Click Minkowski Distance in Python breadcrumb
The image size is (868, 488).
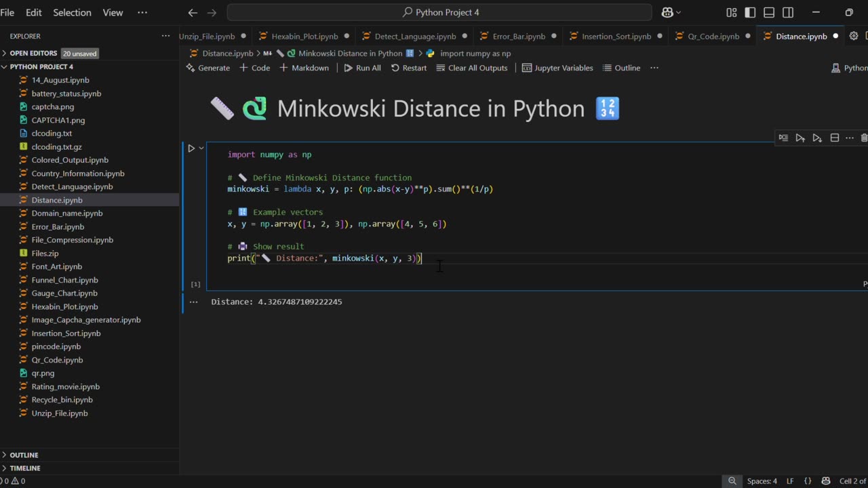(x=350, y=53)
